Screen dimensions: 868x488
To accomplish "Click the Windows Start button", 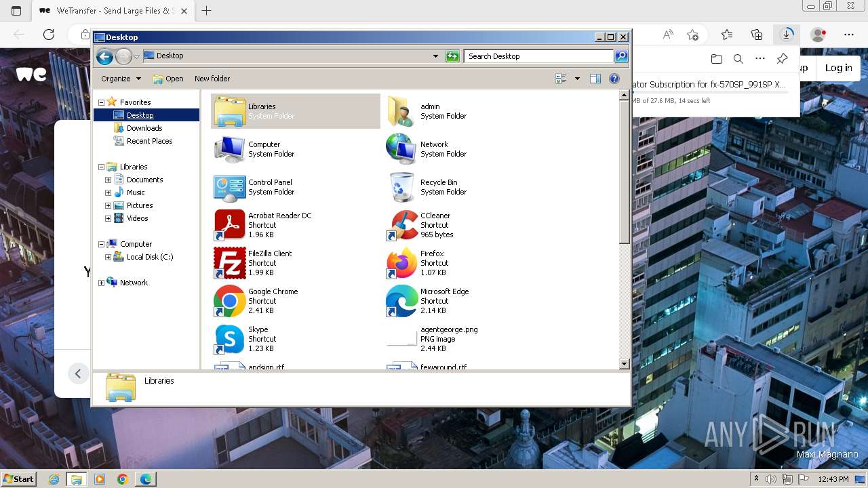I will (x=19, y=479).
